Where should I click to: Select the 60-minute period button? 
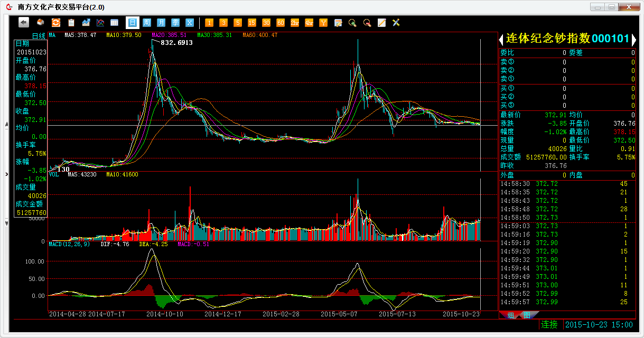[x=281, y=23]
